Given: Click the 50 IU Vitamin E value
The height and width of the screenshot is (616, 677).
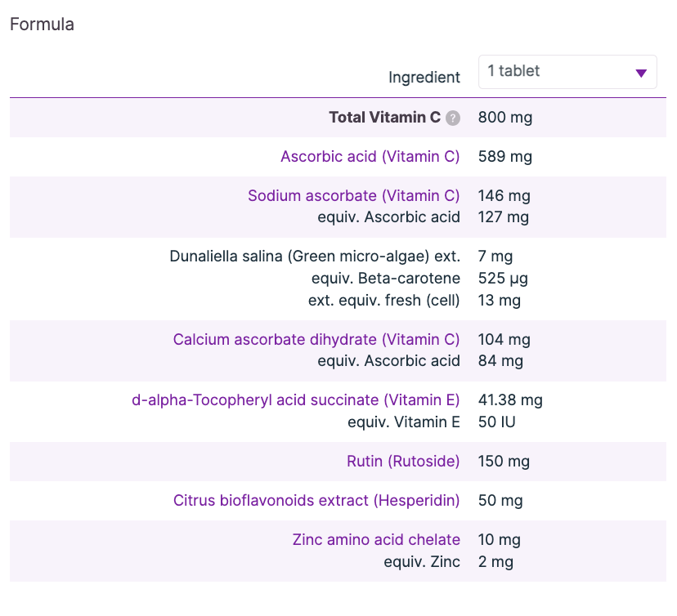Looking at the screenshot, I should click(496, 422).
